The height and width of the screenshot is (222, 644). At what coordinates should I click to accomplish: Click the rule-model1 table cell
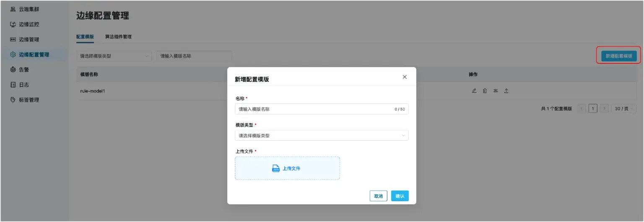pos(92,91)
